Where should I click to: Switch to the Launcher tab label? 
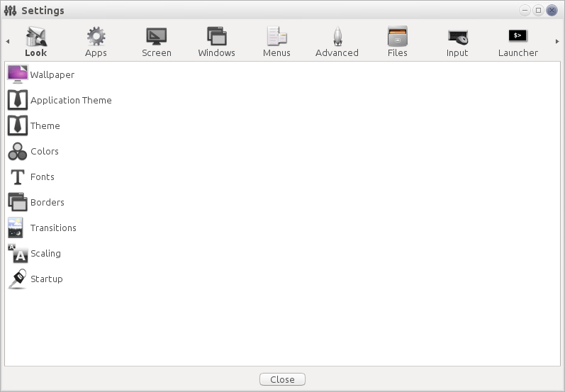coord(518,52)
